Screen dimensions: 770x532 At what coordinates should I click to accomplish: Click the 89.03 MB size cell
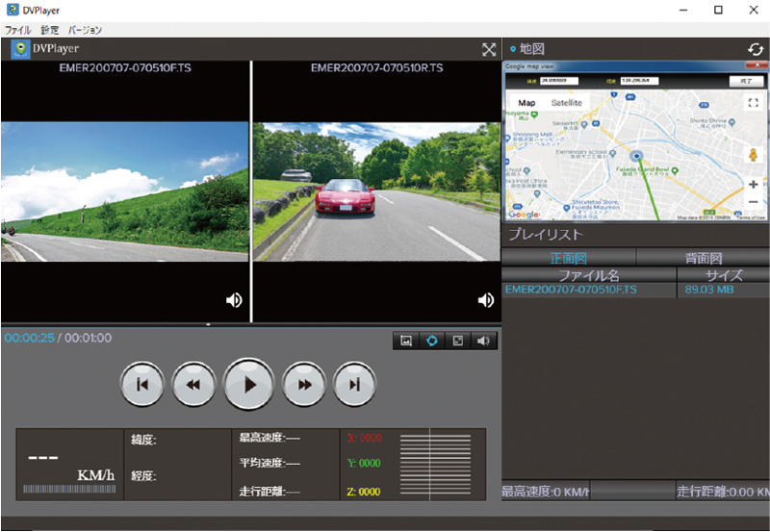pos(709,290)
